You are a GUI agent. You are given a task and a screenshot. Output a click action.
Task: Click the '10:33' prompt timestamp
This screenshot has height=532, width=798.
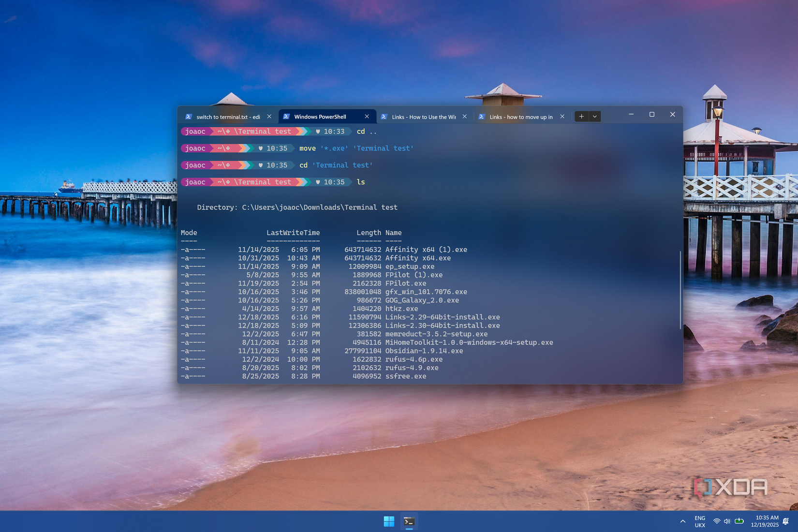pos(334,132)
